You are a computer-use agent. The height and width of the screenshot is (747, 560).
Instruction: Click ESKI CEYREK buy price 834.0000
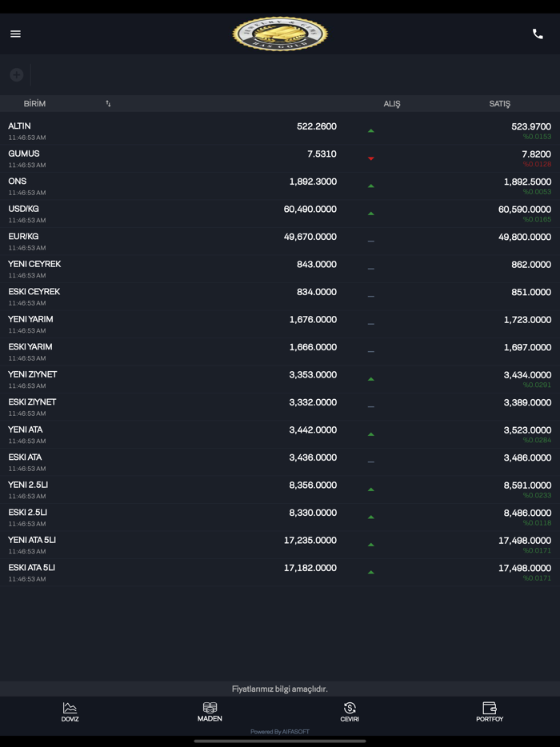tap(317, 293)
